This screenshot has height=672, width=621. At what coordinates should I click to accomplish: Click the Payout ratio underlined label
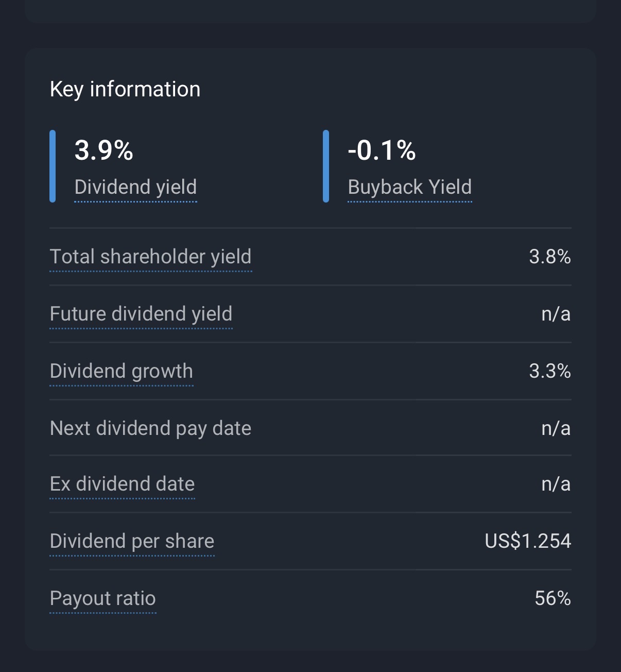pos(103,598)
